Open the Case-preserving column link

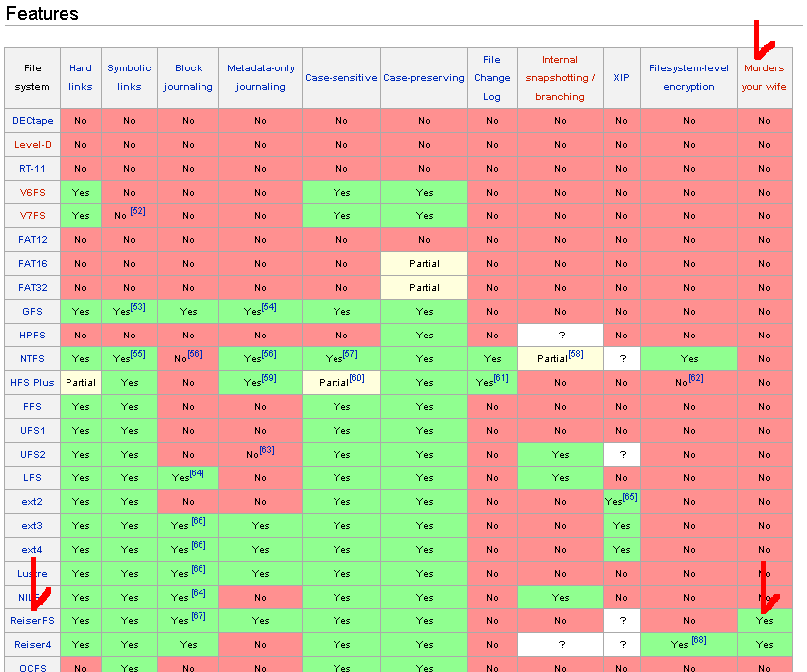(x=424, y=77)
